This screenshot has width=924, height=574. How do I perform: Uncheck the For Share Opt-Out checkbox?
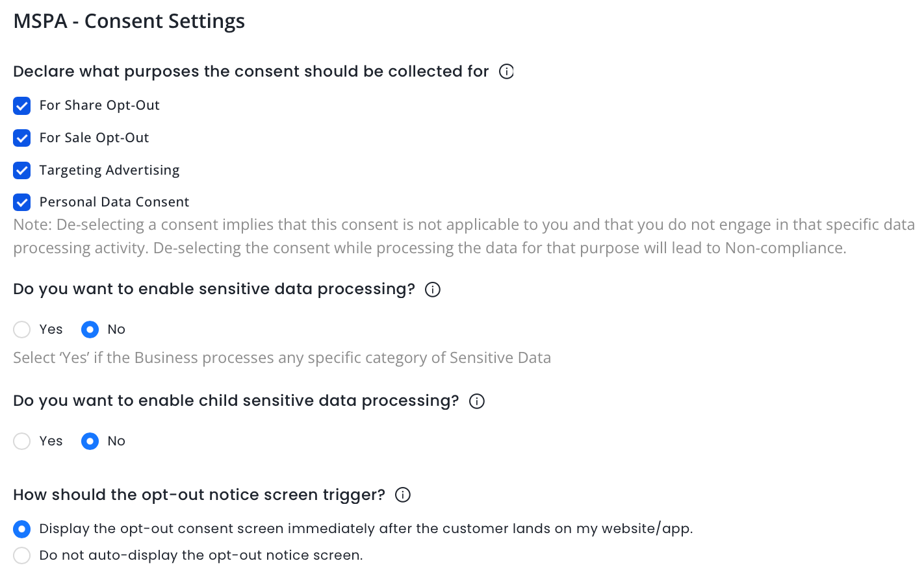[22, 106]
